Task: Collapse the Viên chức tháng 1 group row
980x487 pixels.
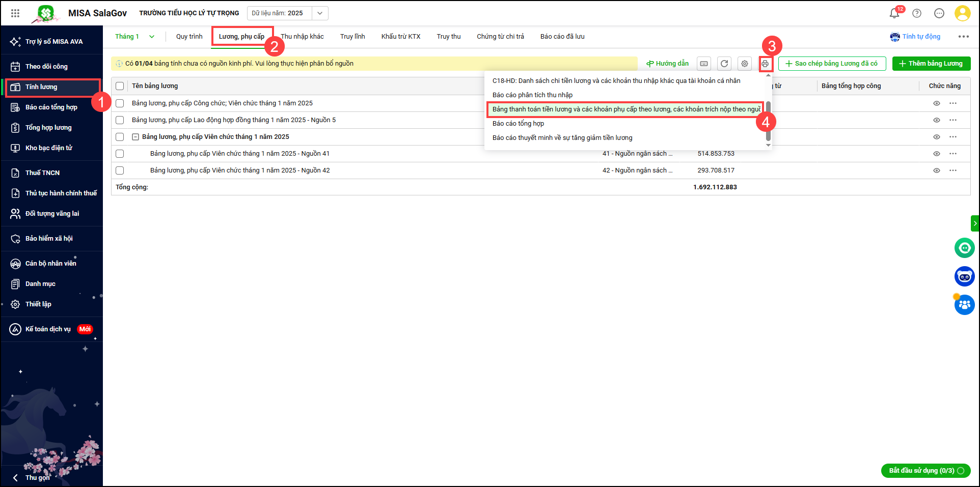Action: [x=135, y=137]
